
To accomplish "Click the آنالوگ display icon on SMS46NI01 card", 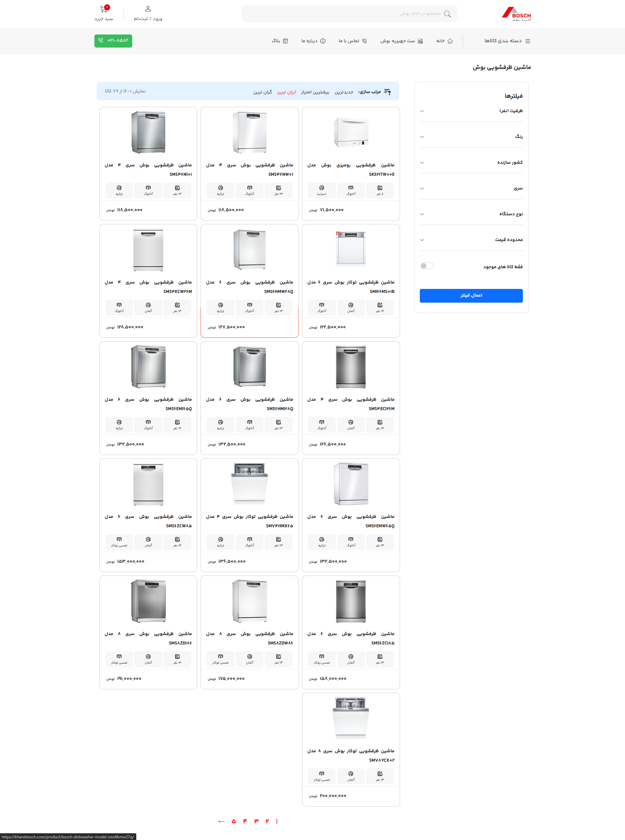I will tap(148, 188).
